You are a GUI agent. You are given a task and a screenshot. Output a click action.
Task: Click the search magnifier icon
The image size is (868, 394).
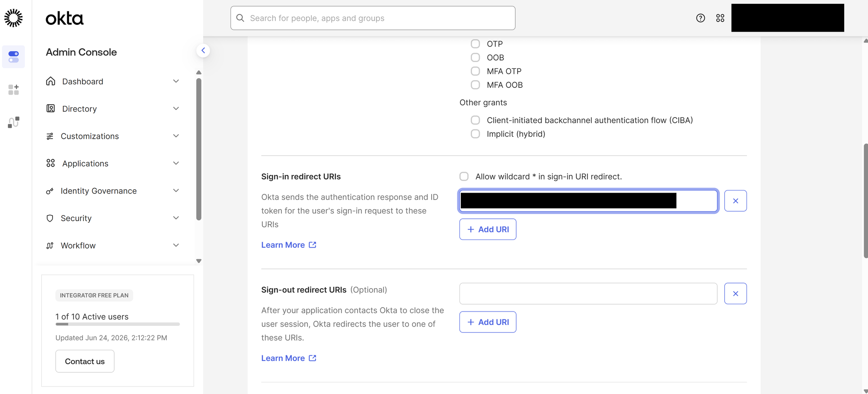(x=240, y=18)
